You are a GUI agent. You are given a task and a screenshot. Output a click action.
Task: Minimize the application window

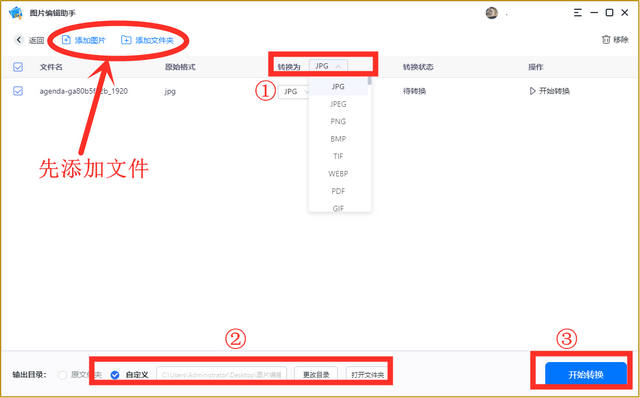[x=594, y=13]
